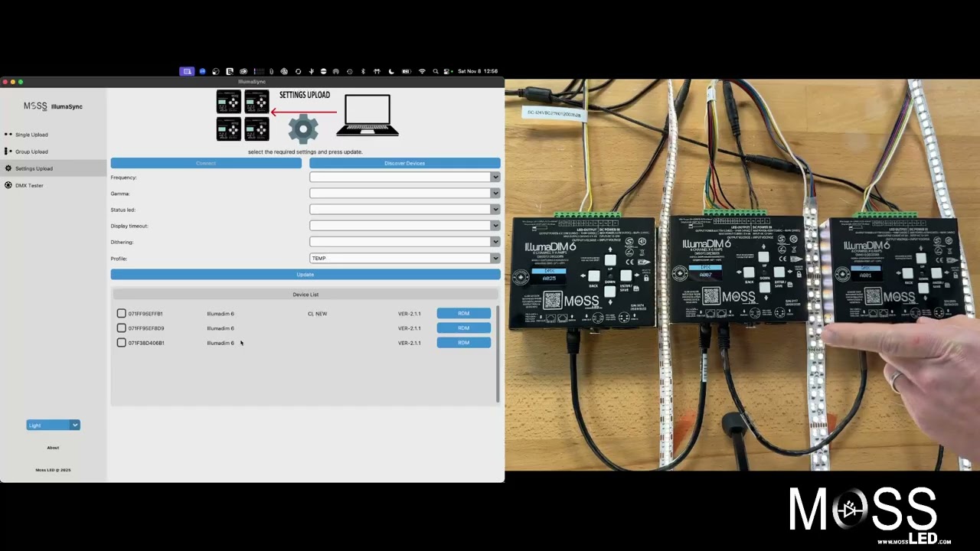This screenshot has height=551, width=980.
Task: Go to the DMX Tester page
Action: click(29, 185)
